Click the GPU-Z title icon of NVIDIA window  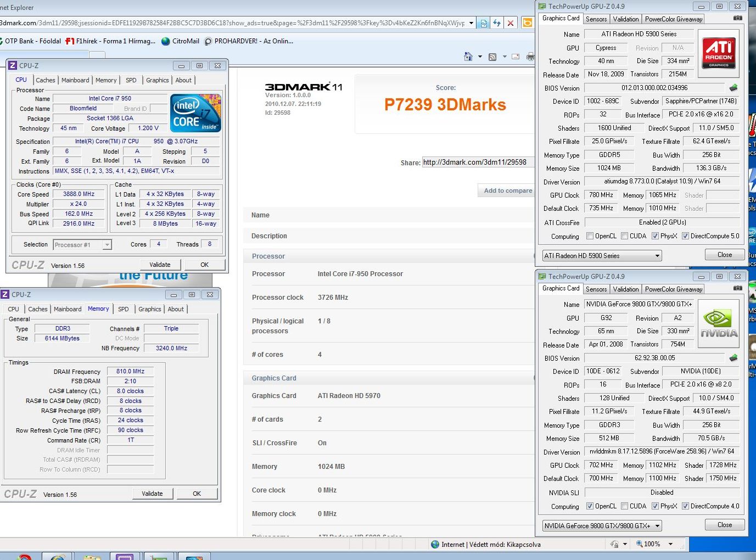[542, 277]
